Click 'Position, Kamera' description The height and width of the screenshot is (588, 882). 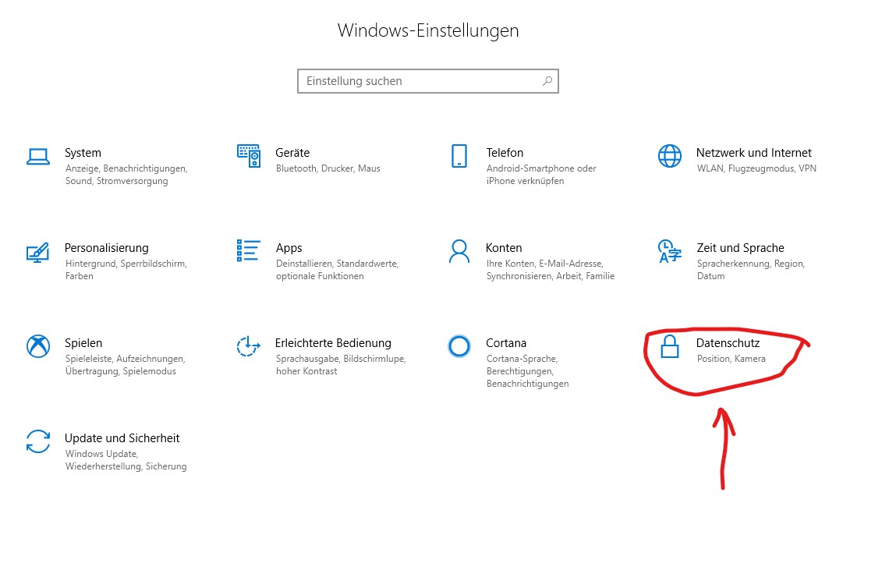(x=731, y=359)
